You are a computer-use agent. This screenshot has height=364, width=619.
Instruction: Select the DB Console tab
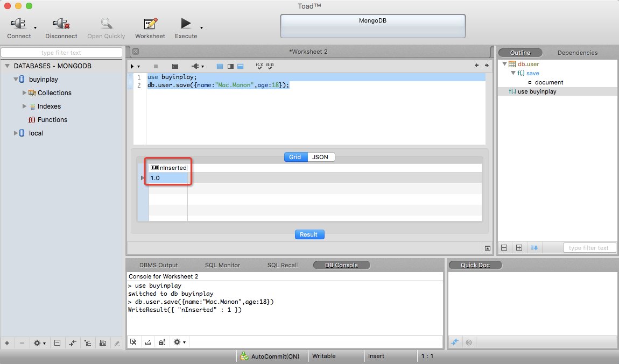(x=341, y=266)
